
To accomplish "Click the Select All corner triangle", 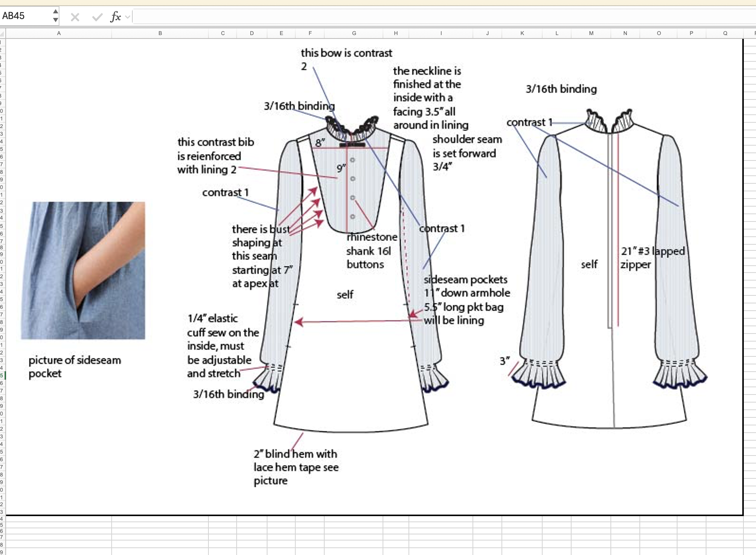I will [x=3, y=34].
